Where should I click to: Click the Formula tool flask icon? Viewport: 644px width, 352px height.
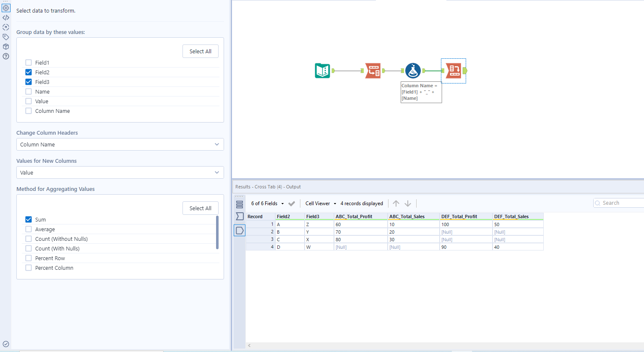coord(412,70)
